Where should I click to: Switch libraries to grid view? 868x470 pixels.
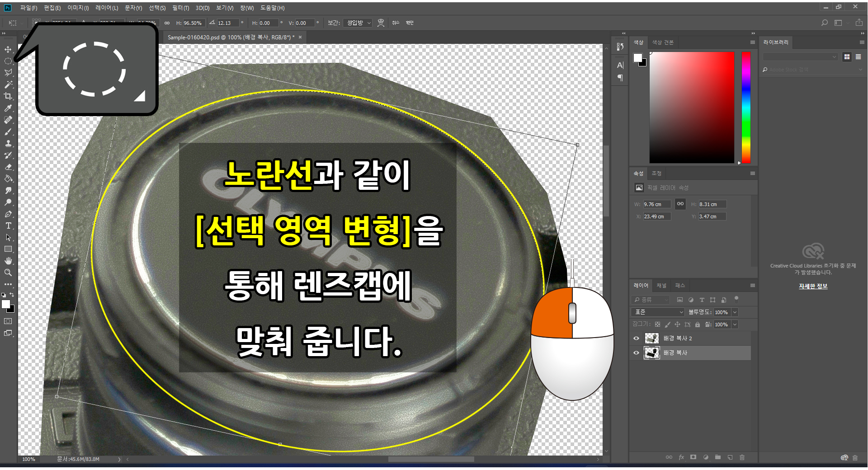pyautogui.click(x=847, y=56)
